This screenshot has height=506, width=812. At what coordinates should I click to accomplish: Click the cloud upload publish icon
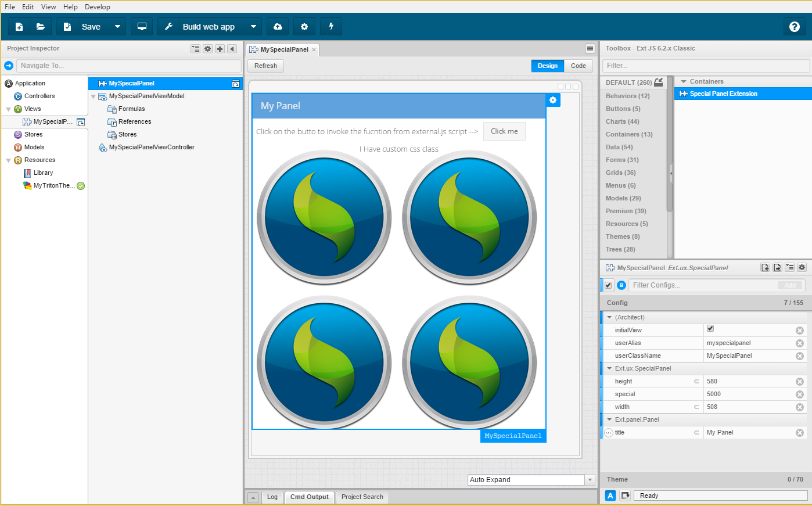tap(278, 27)
